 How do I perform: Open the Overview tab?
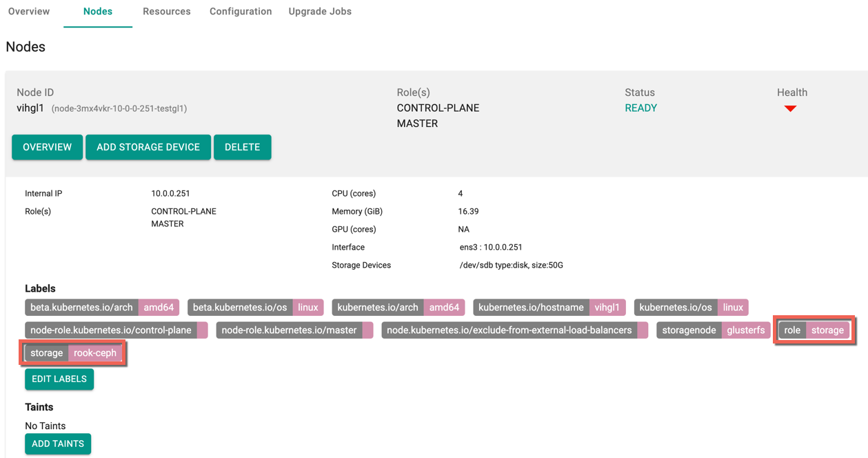click(29, 12)
